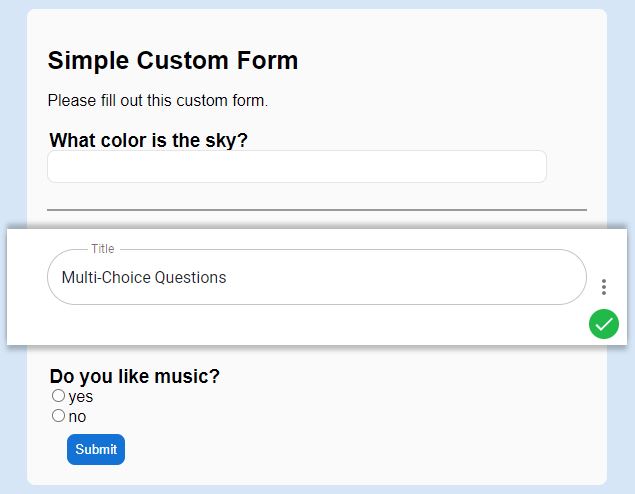
Task: Click the small "Title" floating label
Action: 103,249
